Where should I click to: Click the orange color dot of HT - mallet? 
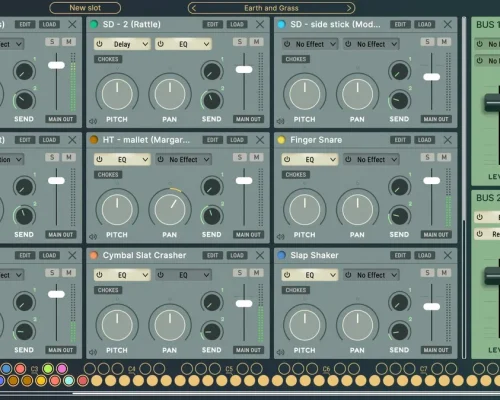tap(94, 140)
